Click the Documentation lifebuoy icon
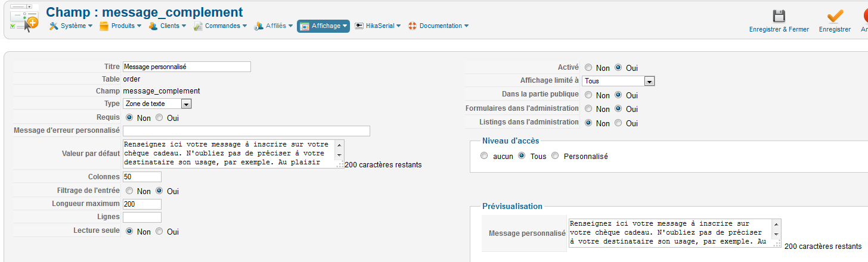Viewport: 868px width, 262px height. pyautogui.click(x=412, y=26)
